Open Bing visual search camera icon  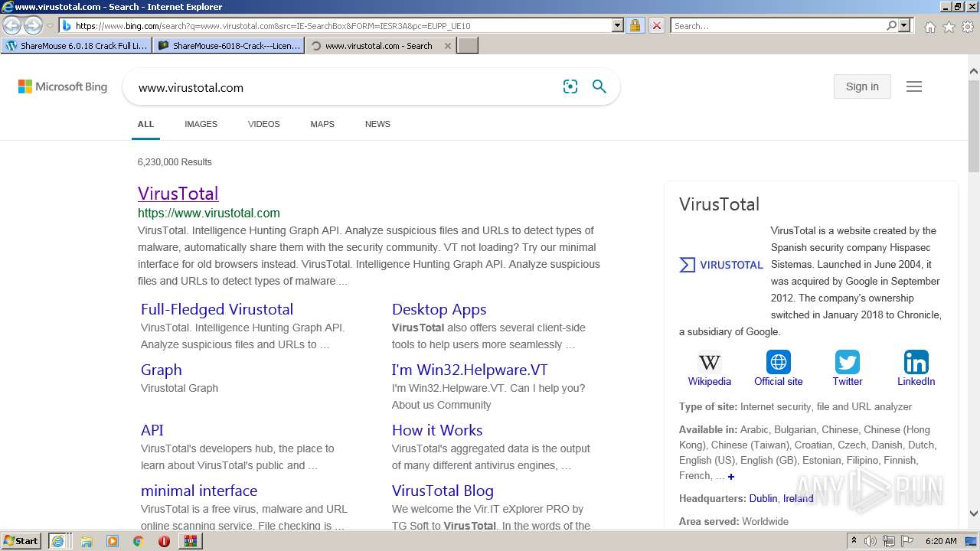pos(570,86)
